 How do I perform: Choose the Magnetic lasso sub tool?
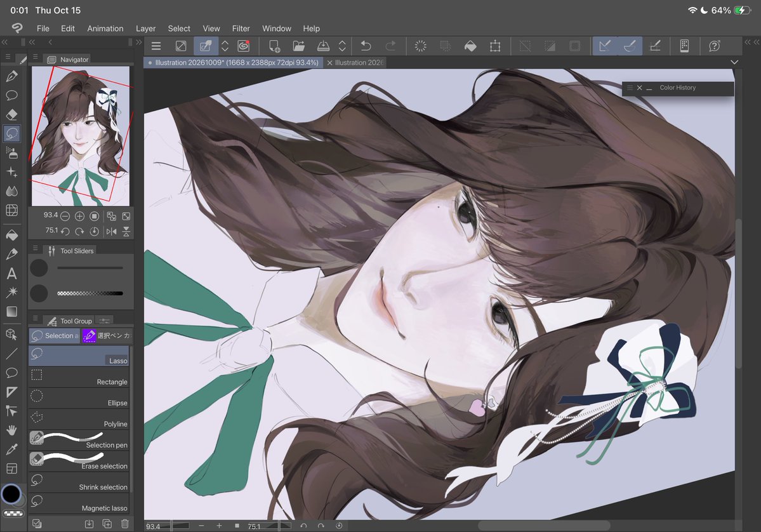click(79, 503)
